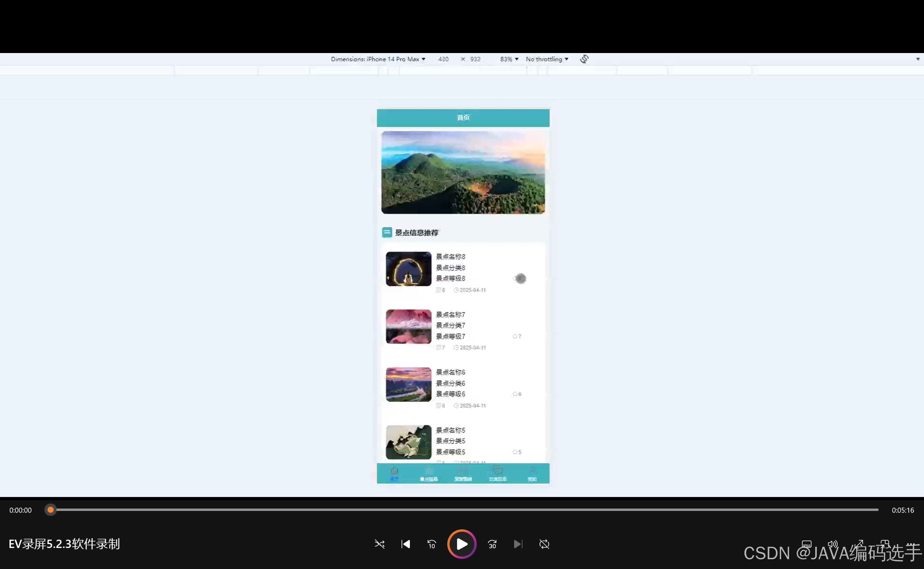This screenshot has height=569, width=924.
Task: Skip forward 30 seconds
Action: click(x=492, y=544)
